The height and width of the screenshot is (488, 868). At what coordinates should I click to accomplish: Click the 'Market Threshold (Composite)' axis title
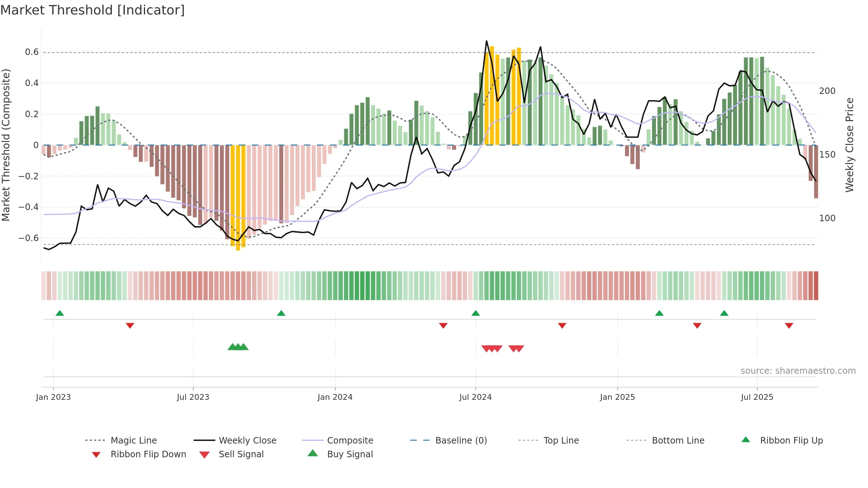pyautogui.click(x=6, y=145)
